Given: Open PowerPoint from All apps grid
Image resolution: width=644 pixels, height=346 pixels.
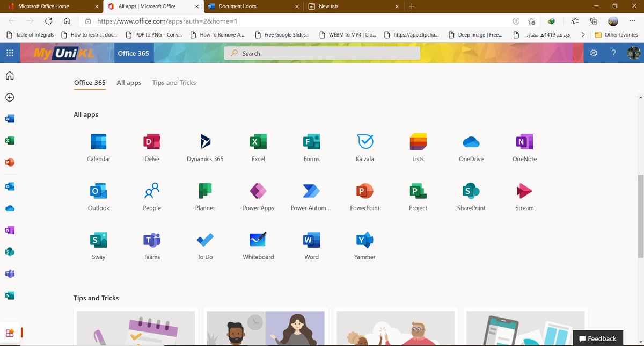Looking at the screenshot, I should coord(365,196).
